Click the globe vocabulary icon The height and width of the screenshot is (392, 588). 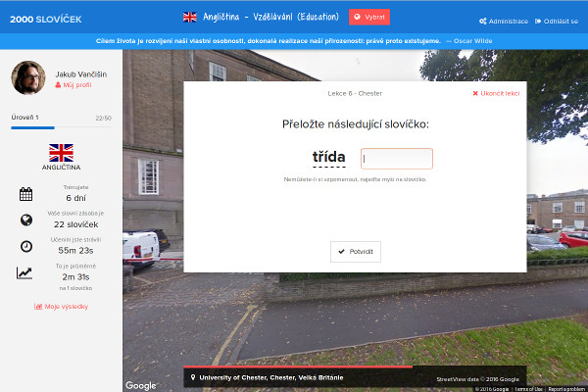[26, 220]
